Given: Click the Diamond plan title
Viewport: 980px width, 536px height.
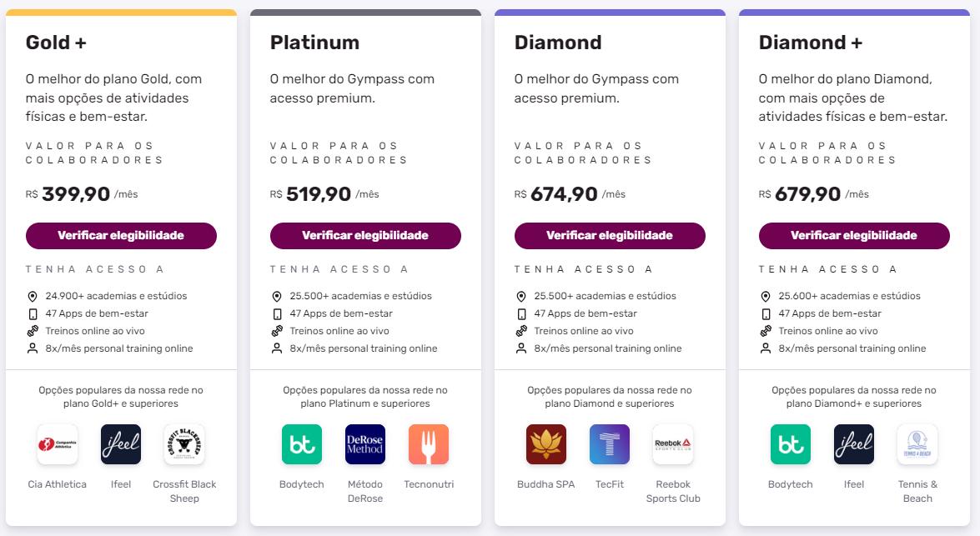Looking at the screenshot, I should (x=558, y=43).
